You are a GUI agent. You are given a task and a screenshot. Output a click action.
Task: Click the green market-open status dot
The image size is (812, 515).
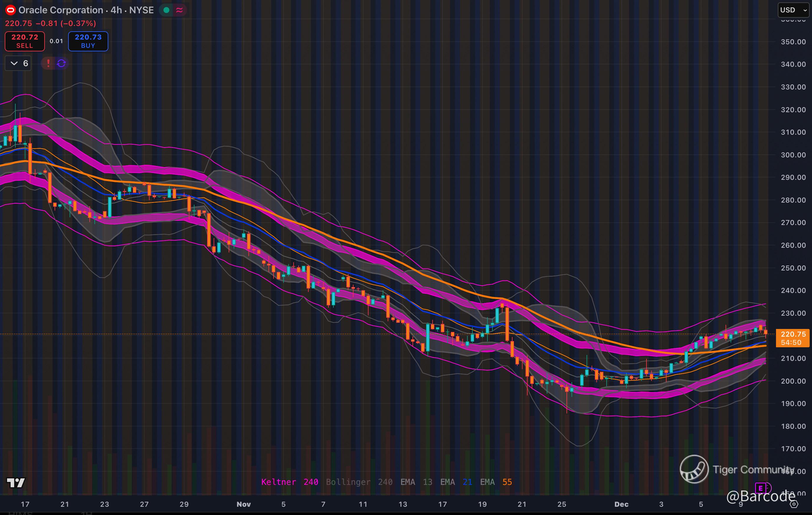[166, 10]
